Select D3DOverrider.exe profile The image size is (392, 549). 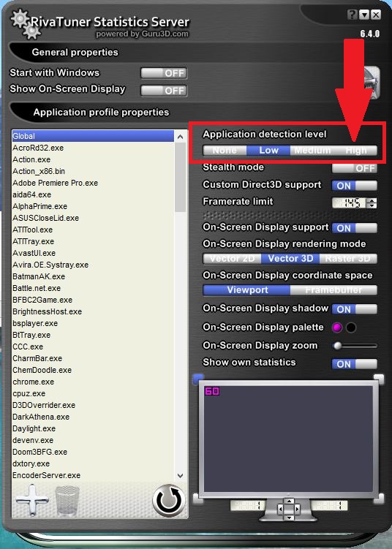93,405
